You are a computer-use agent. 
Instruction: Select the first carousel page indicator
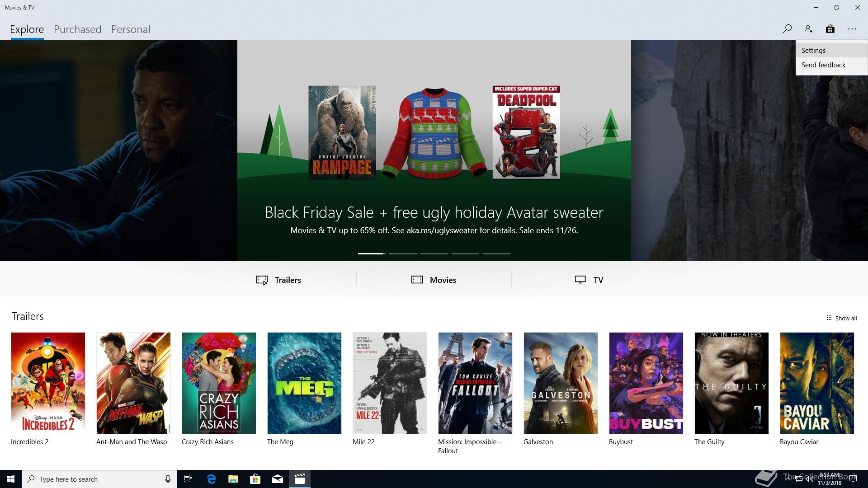click(371, 253)
